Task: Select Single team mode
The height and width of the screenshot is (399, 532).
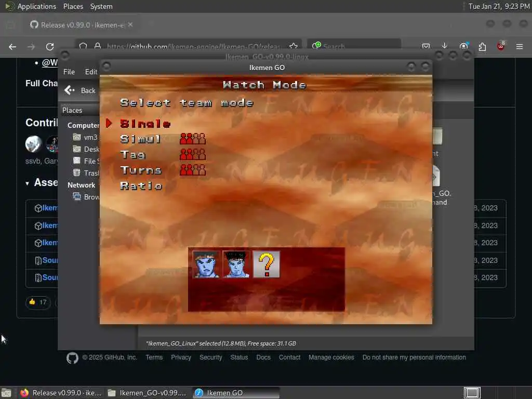Action: (145, 124)
